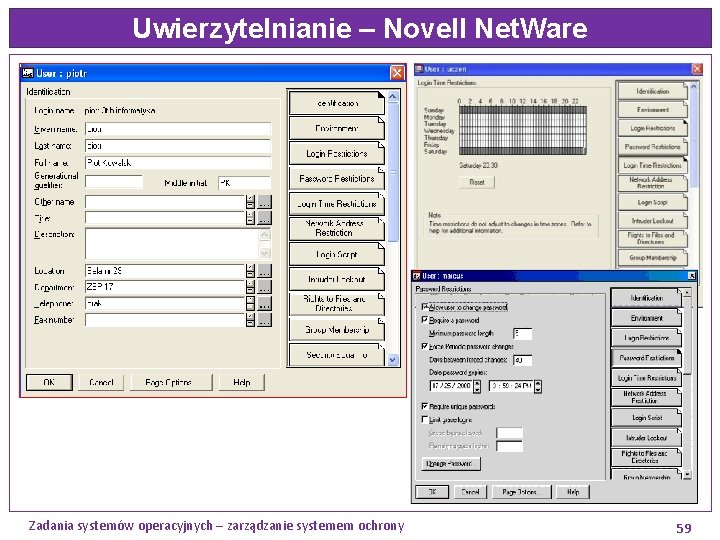This screenshot has width=720, height=540.
Task: Open Intruder Lockout page in marcus window
Action: [x=646, y=438]
